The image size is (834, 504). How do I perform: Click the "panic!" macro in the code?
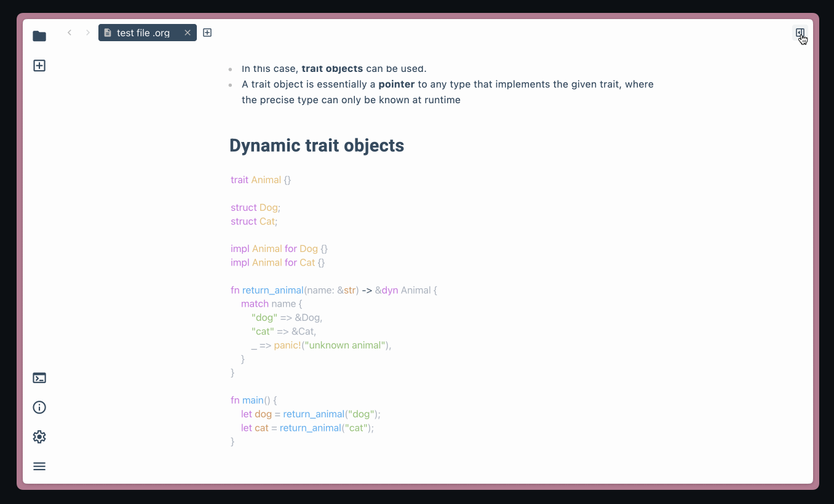click(x=287, y=345)
